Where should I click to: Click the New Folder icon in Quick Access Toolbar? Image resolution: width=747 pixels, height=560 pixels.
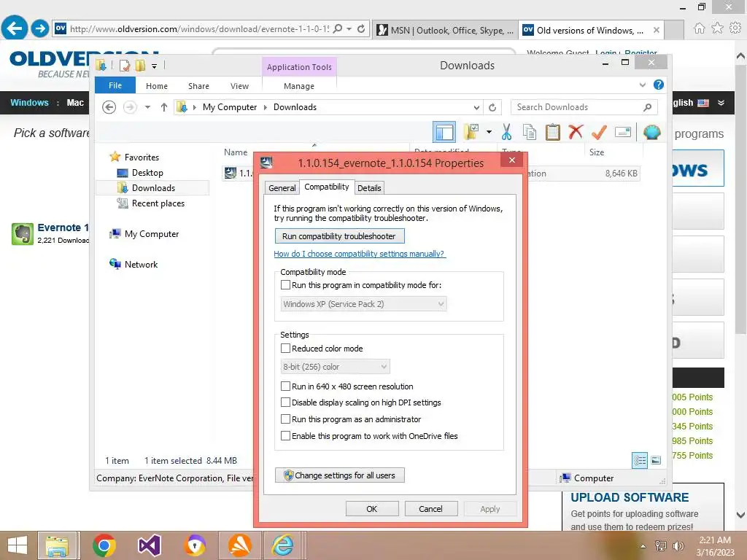pos(140,65)
